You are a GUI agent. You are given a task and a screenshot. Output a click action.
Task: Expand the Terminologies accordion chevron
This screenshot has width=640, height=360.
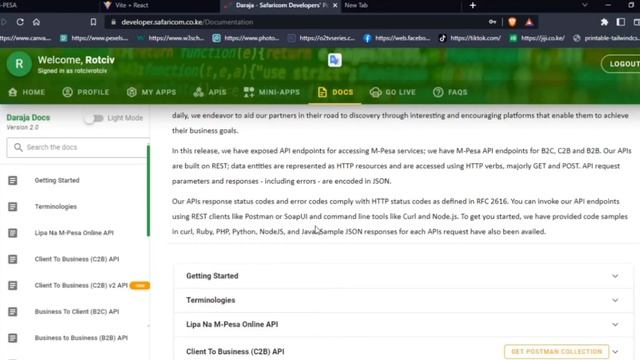click(615, 300)
